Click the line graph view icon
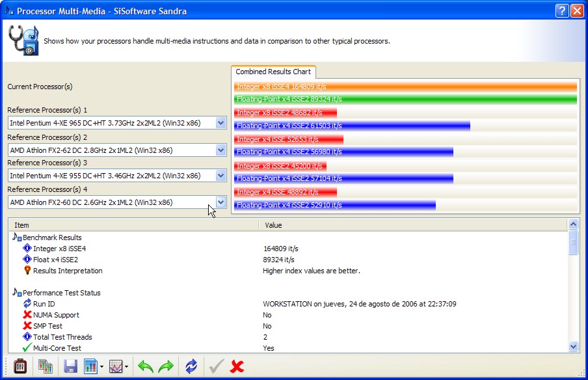The image size is (588, 380). 116,366
